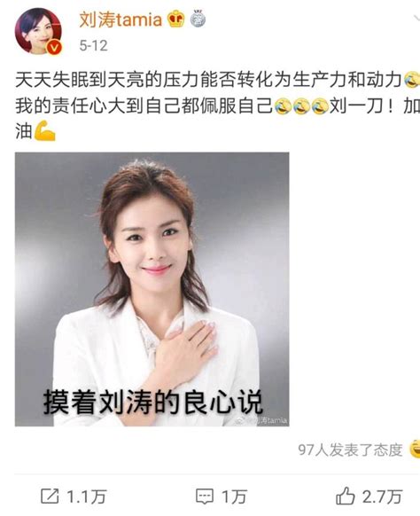Image resolution: width=420 pixels, height=516 pixels.
Task: Toggle the thumbs-up like icon
Action: click(346, 496)
